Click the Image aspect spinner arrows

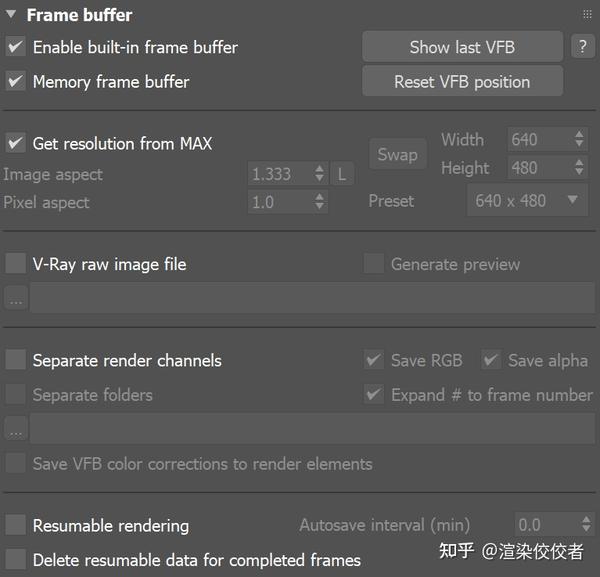click(x=320, y=174)
